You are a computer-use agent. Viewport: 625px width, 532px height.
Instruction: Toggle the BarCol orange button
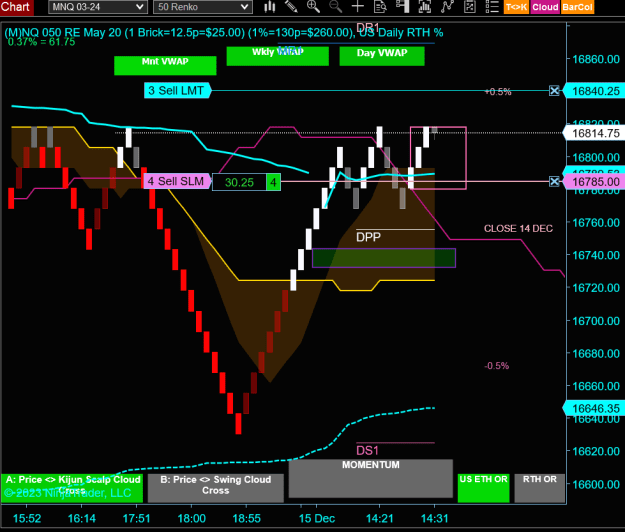(577, 7)
